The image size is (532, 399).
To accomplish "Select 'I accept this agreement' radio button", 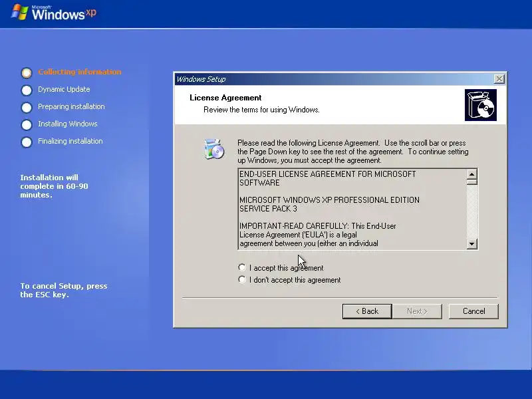I will (x=242, y=268).
